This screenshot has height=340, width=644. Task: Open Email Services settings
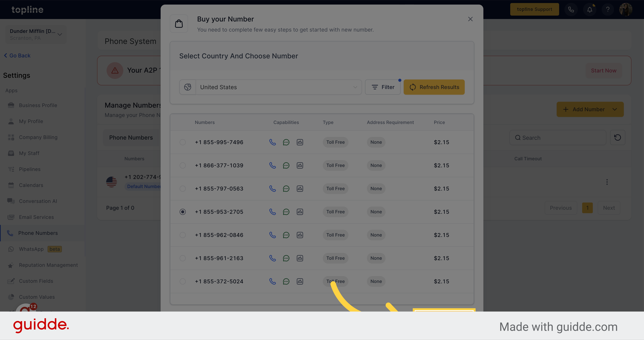click(36, 217)
